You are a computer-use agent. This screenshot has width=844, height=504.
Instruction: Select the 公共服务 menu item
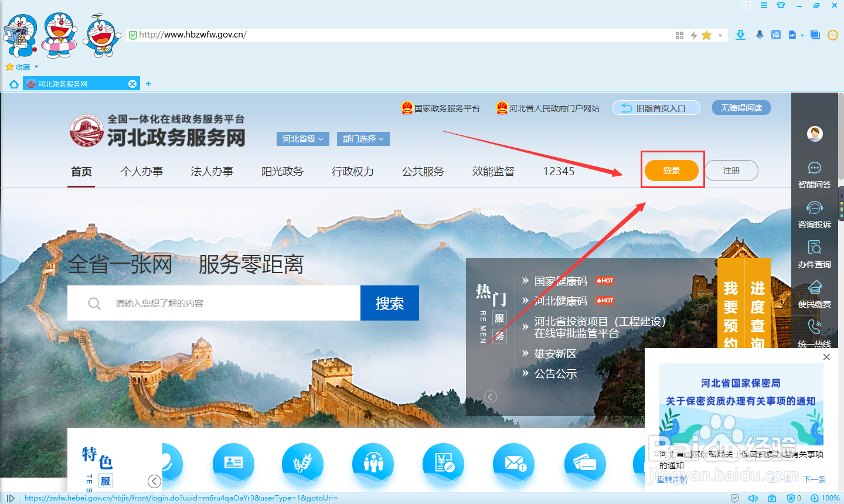[x=423, y=171]
